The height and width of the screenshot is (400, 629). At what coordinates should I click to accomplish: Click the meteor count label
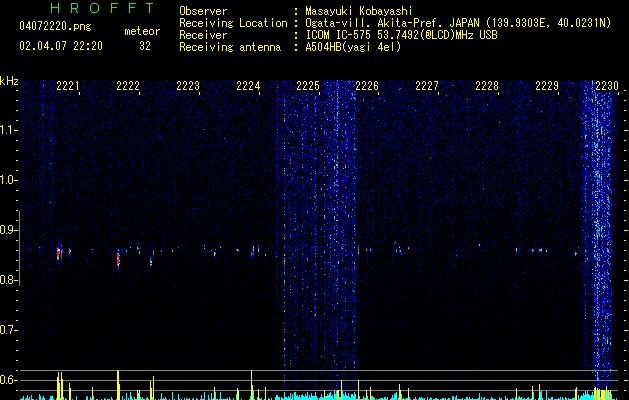click(142, 31)
